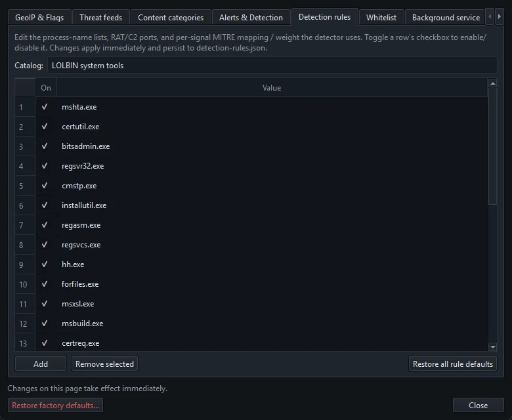
Task: Click the regsvcs.exe value cell
Action: (272, 244)
